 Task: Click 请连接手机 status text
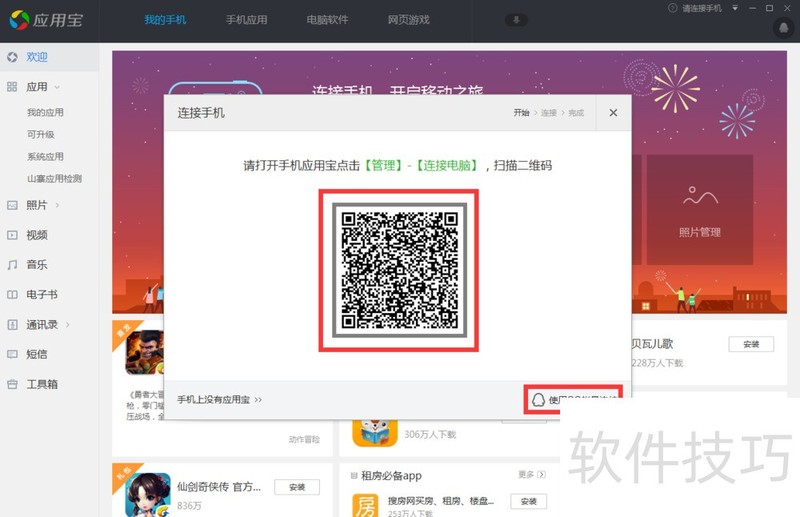point(702,8)
